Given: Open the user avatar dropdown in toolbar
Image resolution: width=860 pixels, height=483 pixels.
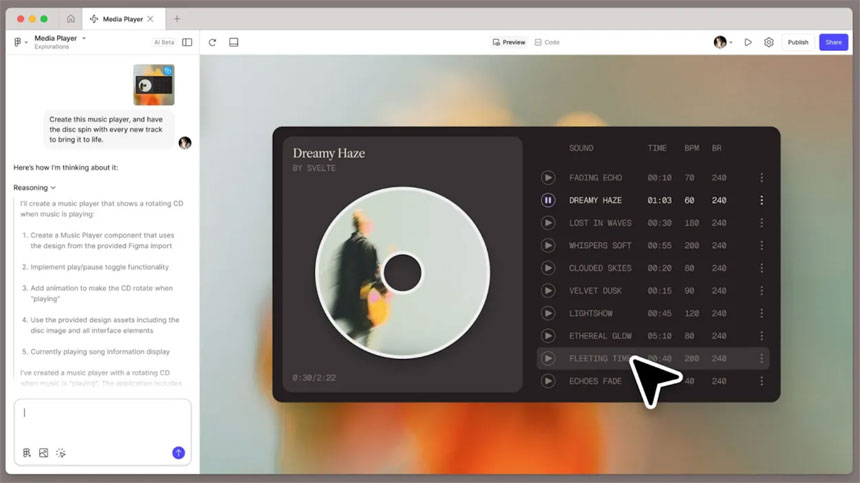Looking at the screenshot, I should (723, 42).
